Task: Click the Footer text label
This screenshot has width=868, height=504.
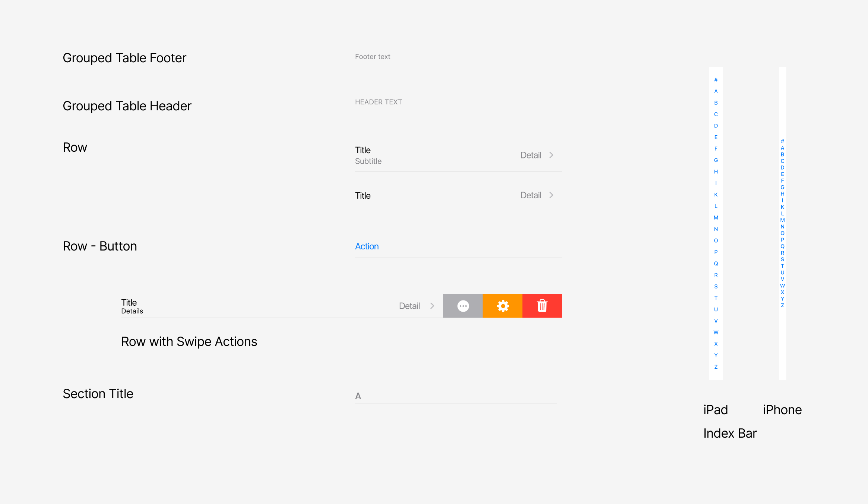Action: [372, 57]
